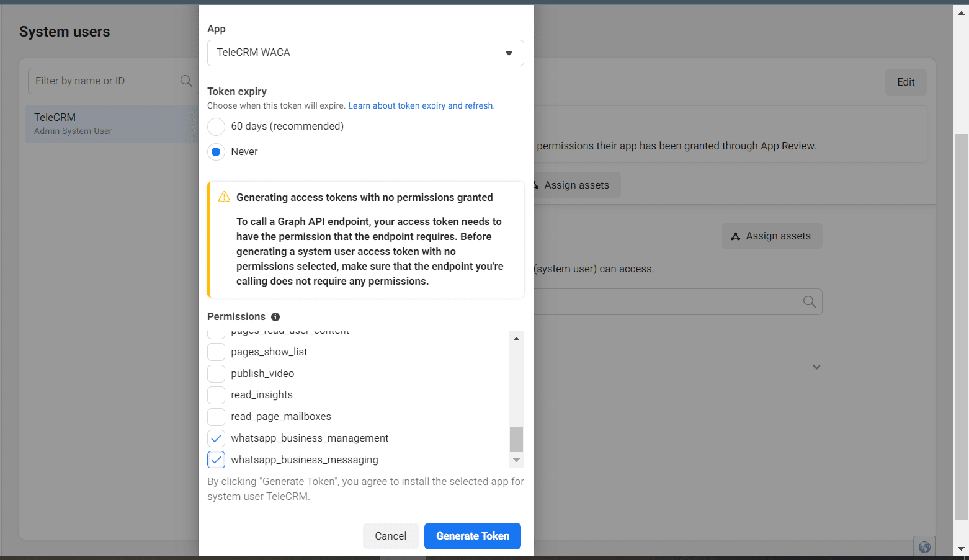
Task: Open the App dropdown showing TeleCRM WACA
Action: 365,53
